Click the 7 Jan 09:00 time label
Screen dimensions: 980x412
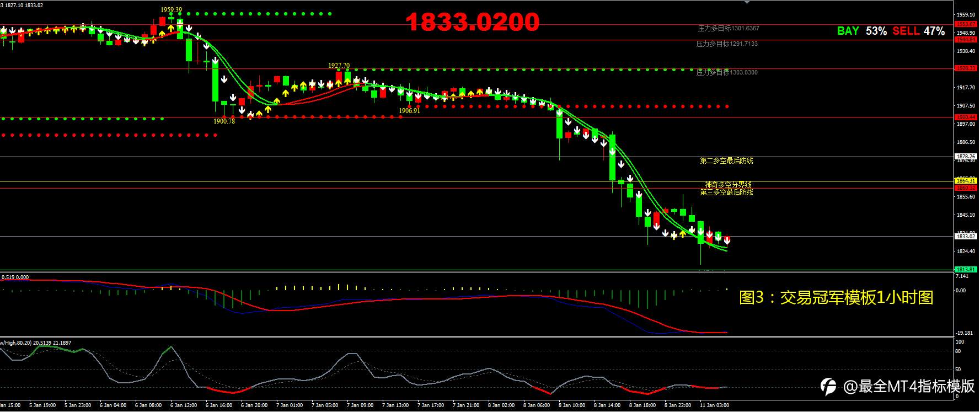click(360, 405)
